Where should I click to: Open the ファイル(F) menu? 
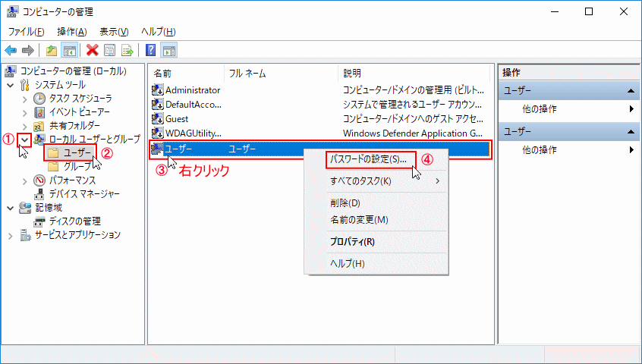coord(27,32)
